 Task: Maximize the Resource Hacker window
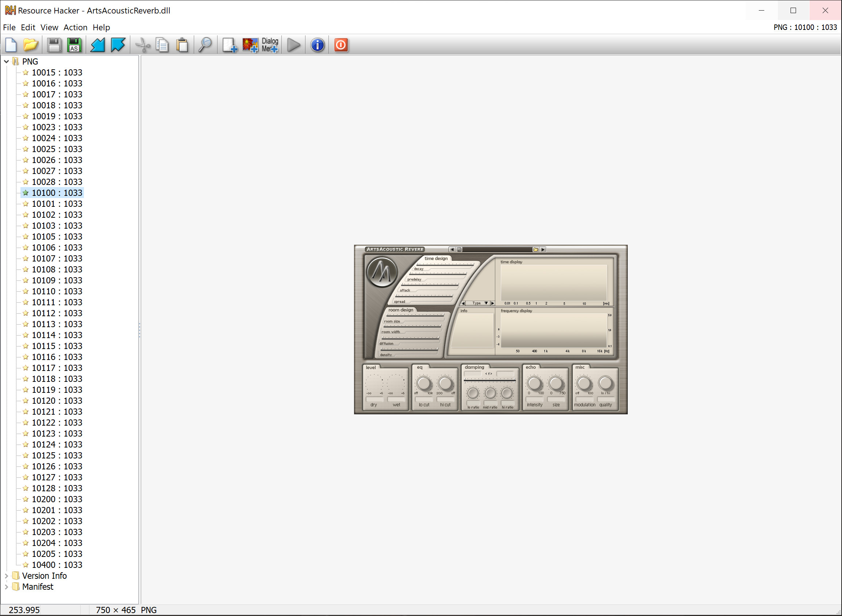pos(793,11)
